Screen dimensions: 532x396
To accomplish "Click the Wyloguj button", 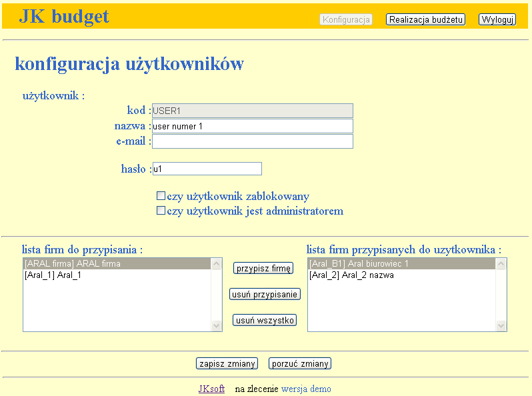I will click(497, 20).
